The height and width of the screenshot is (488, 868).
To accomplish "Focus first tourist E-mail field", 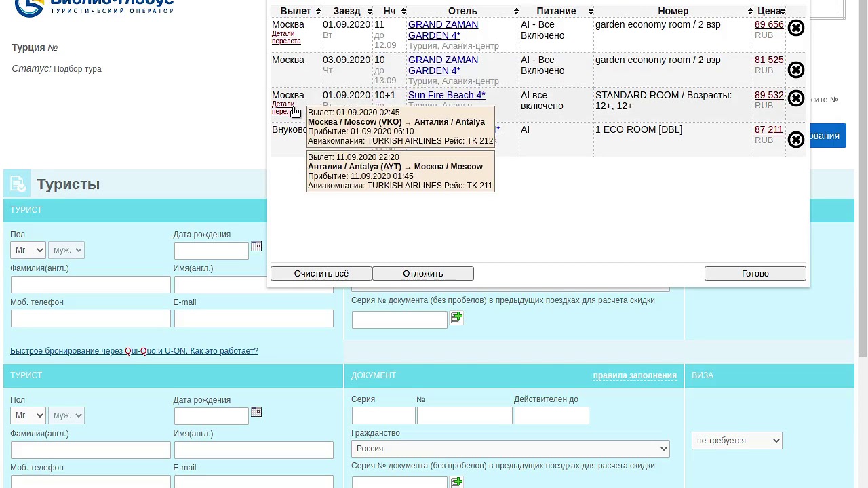I will (254, 319).
